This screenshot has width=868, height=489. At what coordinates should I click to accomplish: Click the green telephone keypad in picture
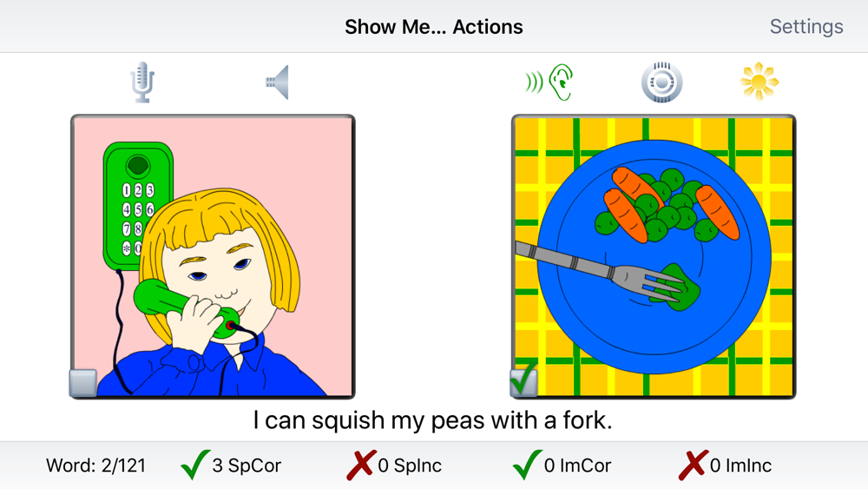coord(137,205)
